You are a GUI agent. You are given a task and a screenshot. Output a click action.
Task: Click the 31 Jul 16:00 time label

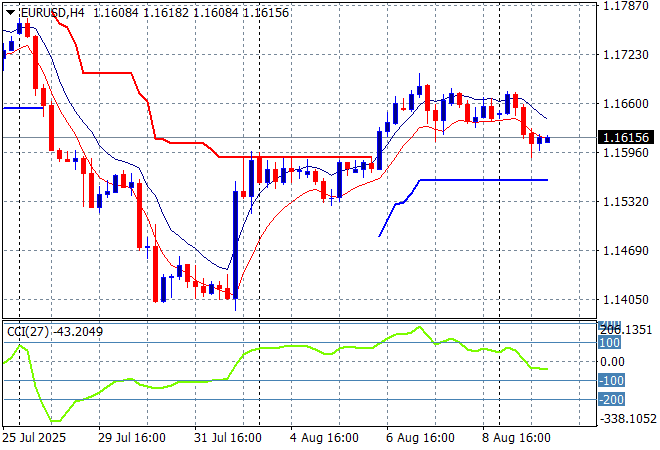[x=228, y=438]
